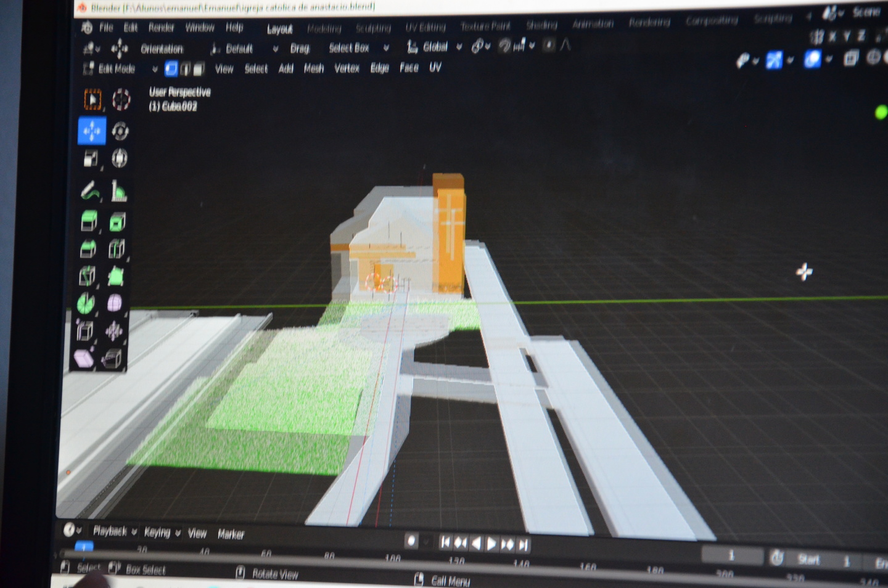Select the Knife tool
The height and width of the screenshot is (588, 888).
[87, 276]
